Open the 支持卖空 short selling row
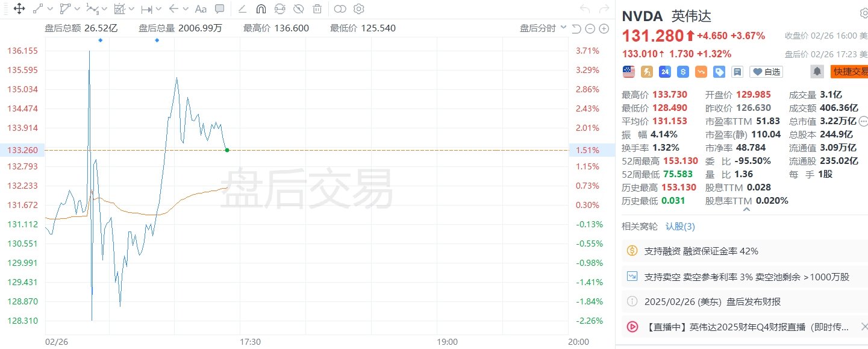This screenshot has width=868, height=349. [x=745, y=277]
